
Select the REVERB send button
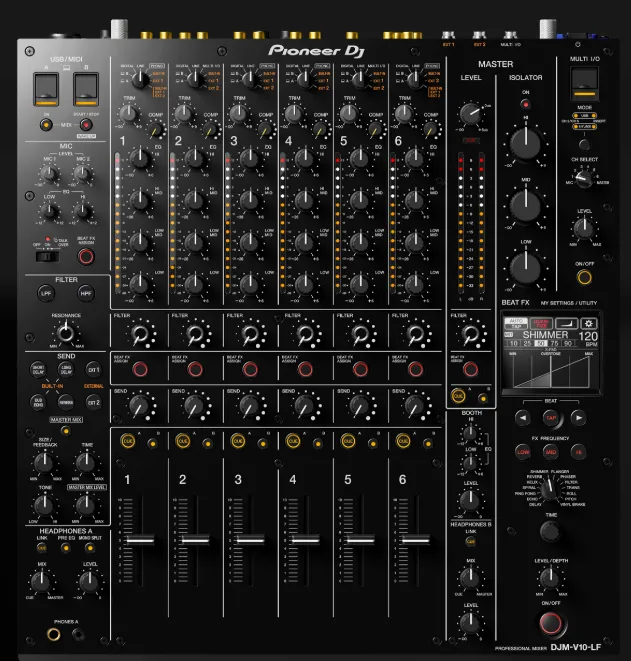[x=66, y=402]
